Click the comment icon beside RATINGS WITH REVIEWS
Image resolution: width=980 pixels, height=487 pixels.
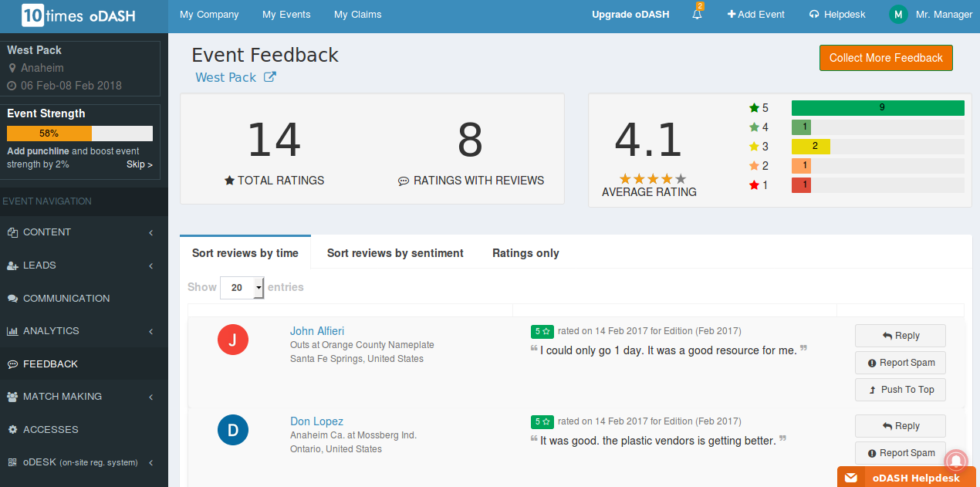[x=404, y=181]
